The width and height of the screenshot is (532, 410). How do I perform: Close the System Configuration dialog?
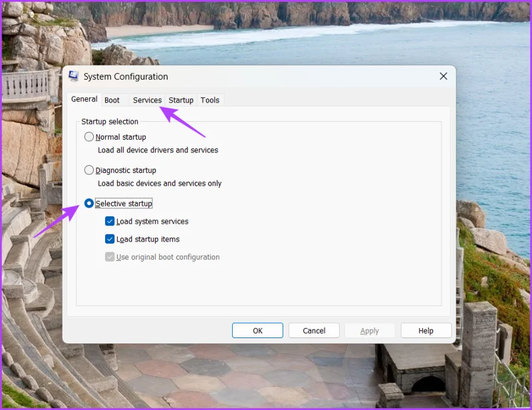click(443, 77)
